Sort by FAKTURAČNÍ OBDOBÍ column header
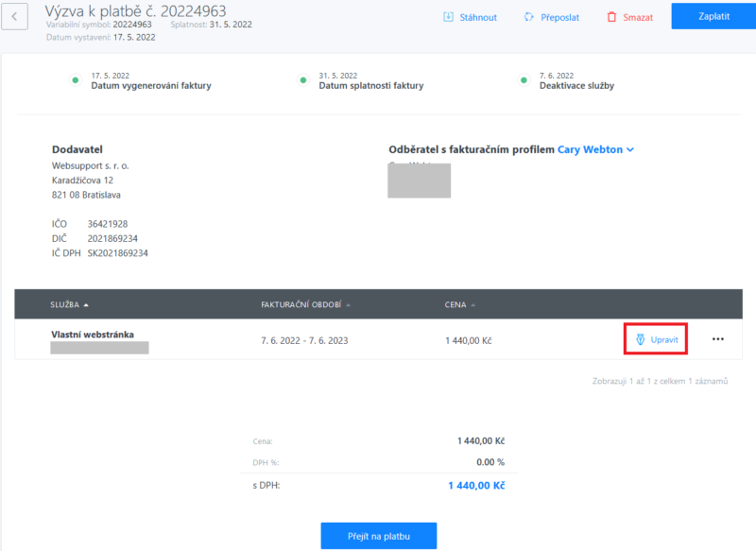Image resolution: width=756 pixels, height=551 pixels. (305, 304)
